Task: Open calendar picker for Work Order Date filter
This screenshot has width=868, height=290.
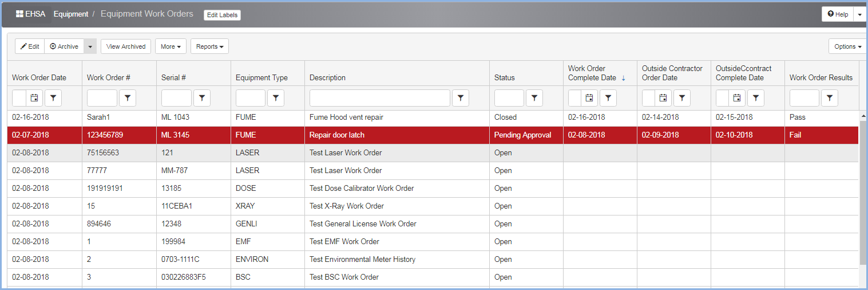Action: coord(34,98)
